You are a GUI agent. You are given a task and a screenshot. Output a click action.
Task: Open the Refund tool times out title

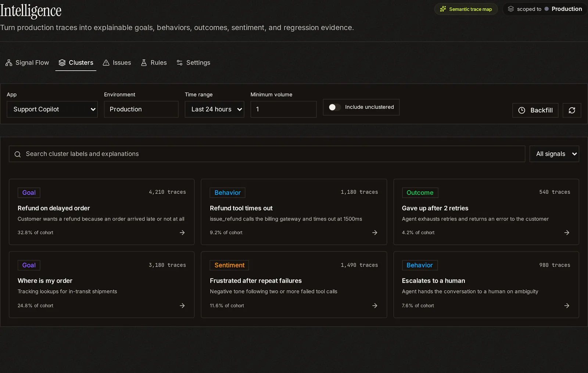[x=241, y=208]
